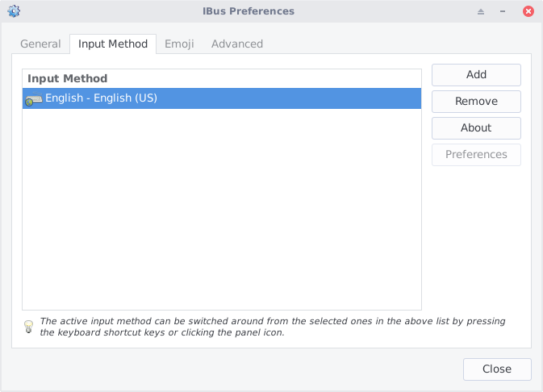Click the keep-above arrow icon in title bar
Screen dimensions: 543x392
click(x=481, y=11)
